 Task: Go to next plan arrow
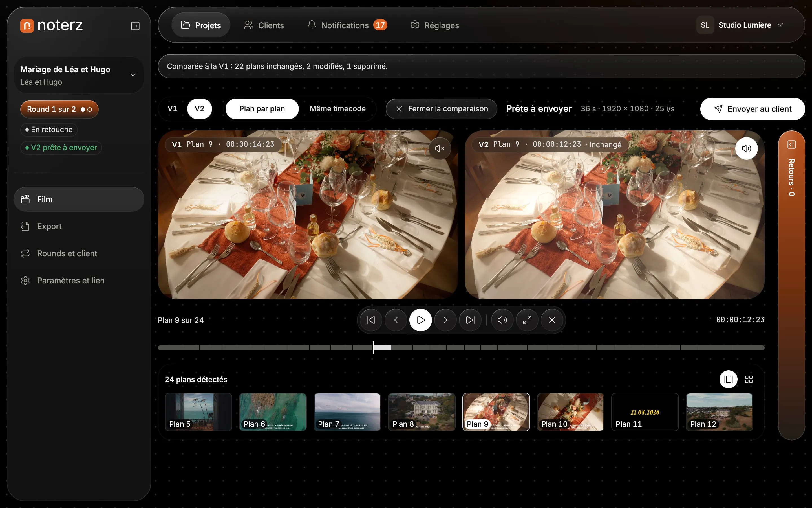(x=445, y=320)
